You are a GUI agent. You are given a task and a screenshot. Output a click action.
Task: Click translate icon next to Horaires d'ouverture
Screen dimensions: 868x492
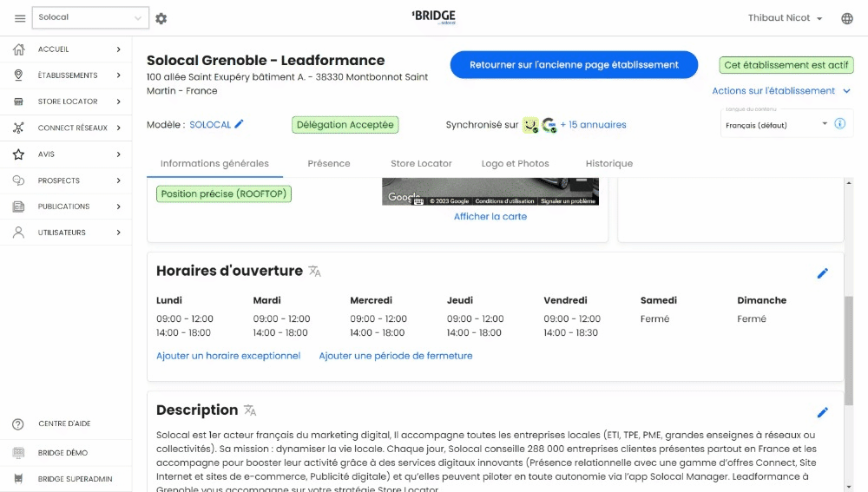314,272
